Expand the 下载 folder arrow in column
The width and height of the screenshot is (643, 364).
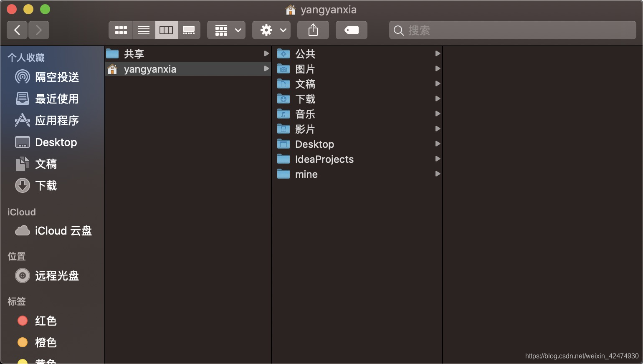[438, 99]
